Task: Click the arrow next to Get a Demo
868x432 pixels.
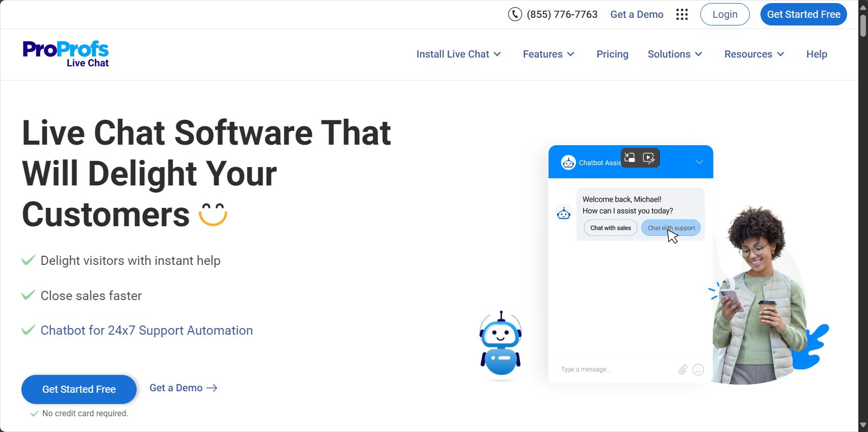Action: (212, 388)
